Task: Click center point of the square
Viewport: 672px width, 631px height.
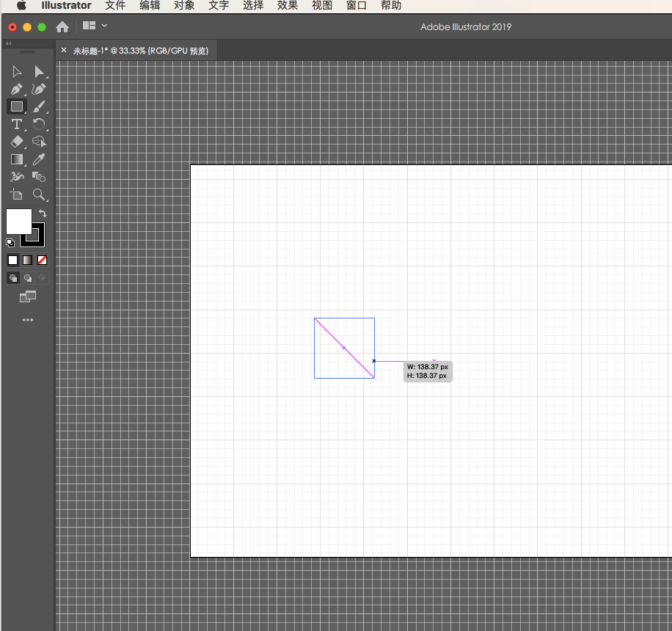Action: point(344,348)
